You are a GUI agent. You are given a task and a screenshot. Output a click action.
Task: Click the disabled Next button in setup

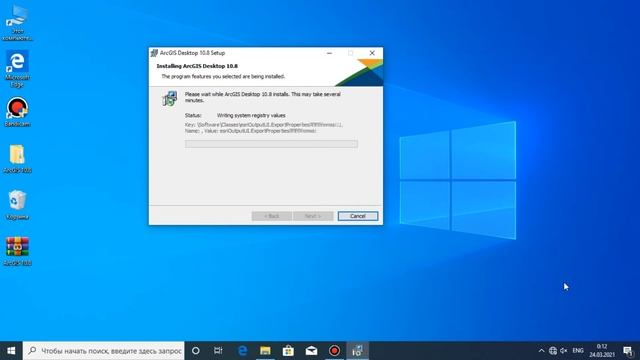[x=313, y=216]
